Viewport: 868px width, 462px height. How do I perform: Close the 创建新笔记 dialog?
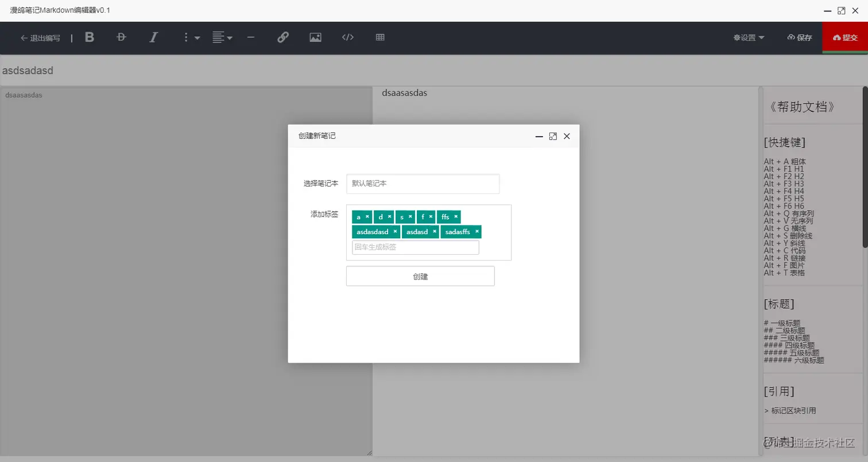click(567, 137)
